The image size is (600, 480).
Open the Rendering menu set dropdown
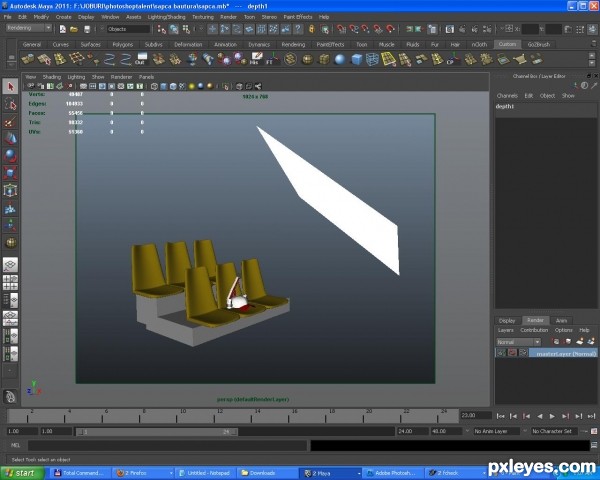click(x=29, y=28)
